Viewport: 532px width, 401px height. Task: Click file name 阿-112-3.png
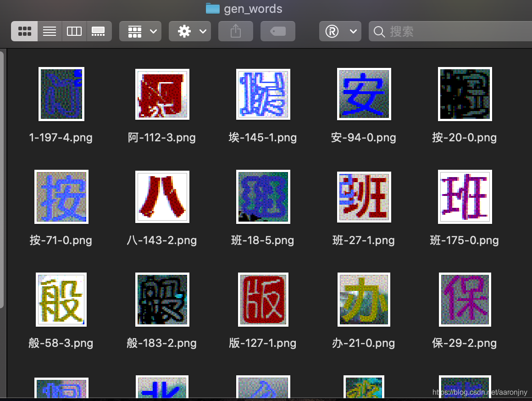point(161,138)
